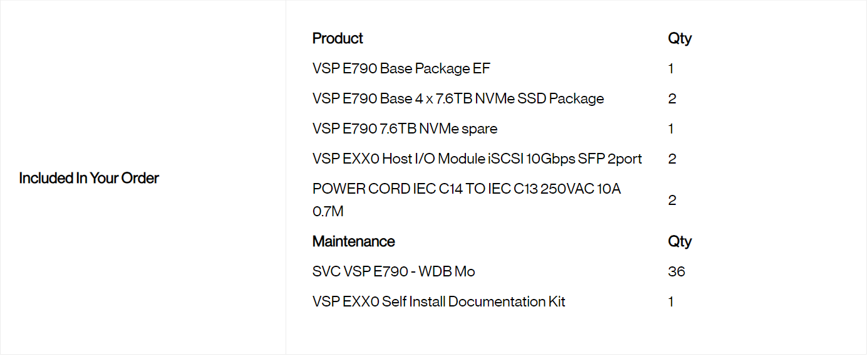
Task: Click quantity of the Host I/O Module
Action: [x=672, y=159]
